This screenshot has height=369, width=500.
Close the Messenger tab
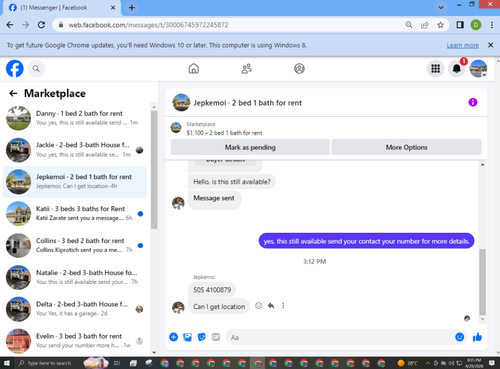[x=113, y=8]
